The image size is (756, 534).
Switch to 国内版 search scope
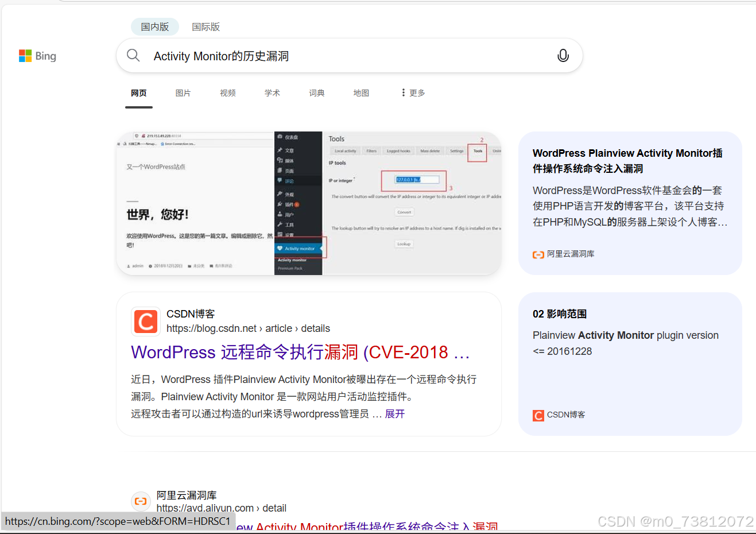(x=155, y=27)
